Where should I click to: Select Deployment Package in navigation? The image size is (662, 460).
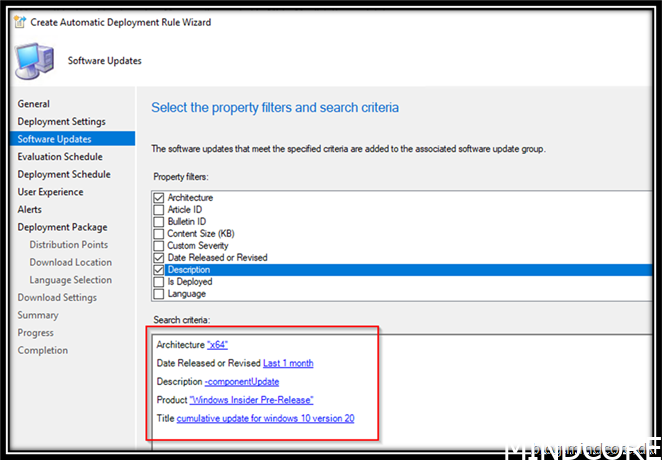click(62, 227)
